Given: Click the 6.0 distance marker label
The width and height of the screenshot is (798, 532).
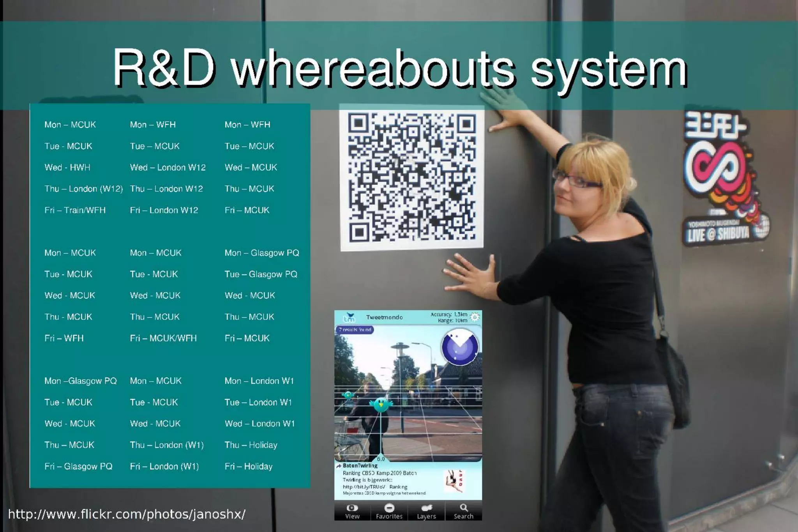Looking at the screenshot, I should click(x=381, y=459).
